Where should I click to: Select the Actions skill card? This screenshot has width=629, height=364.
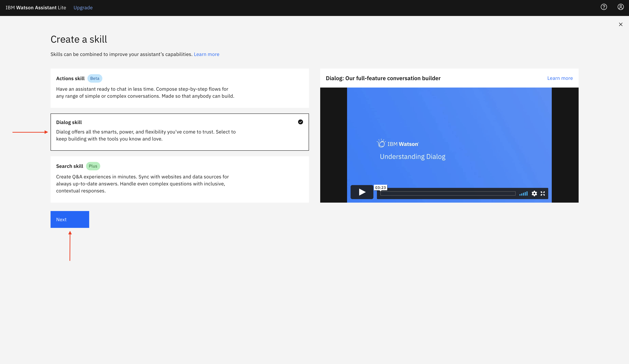[179, 88]
